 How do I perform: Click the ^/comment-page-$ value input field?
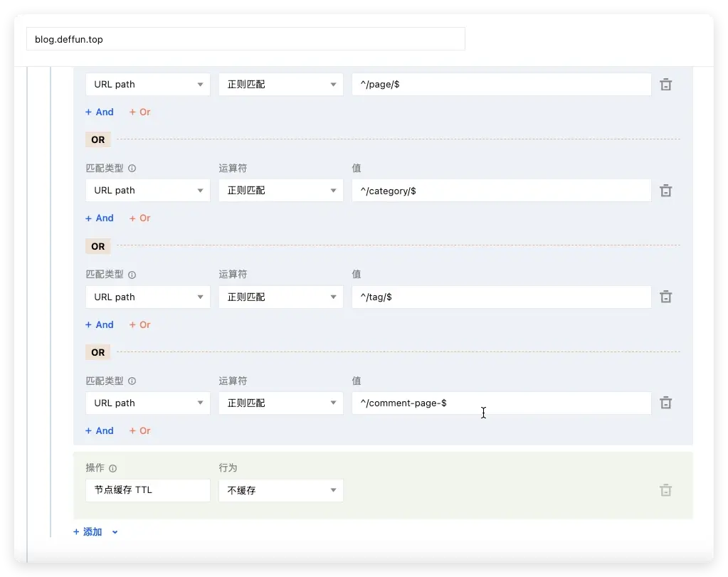coord(501,403)
